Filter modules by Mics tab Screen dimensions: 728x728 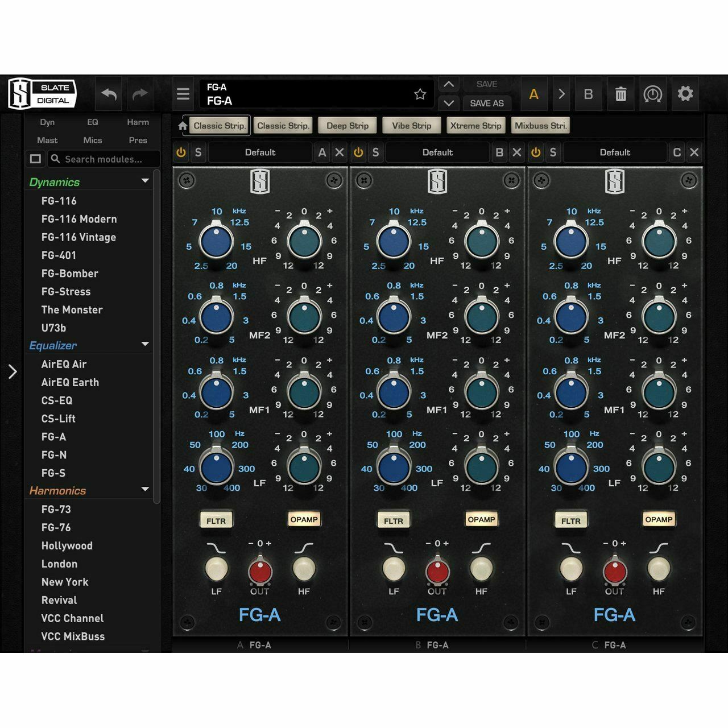click(x=93, y=140)
